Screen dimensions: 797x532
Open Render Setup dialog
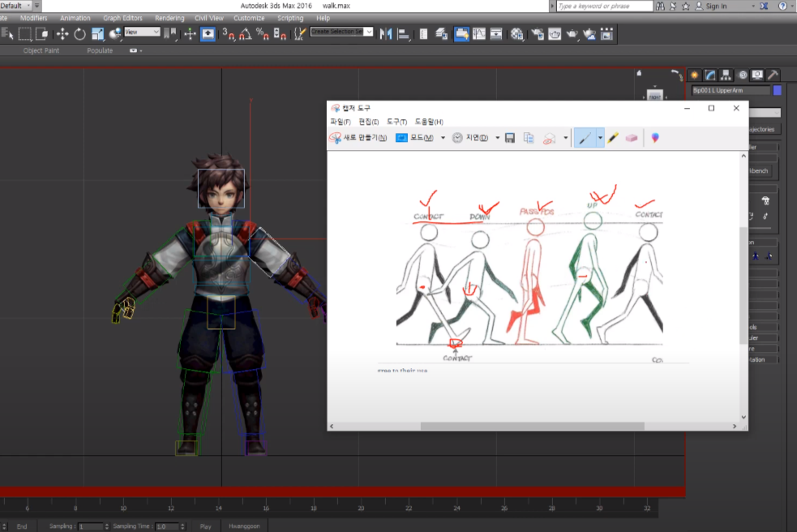tap(538, 34)
